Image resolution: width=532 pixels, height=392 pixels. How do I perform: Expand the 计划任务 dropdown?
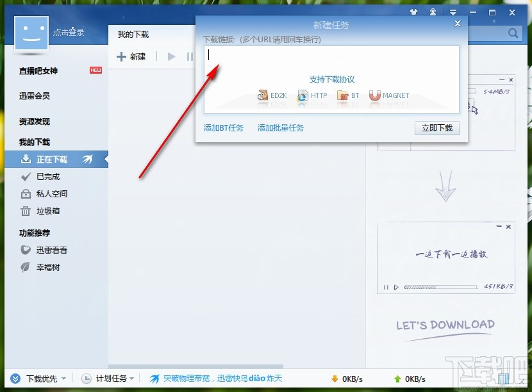(x=131, y=379)
